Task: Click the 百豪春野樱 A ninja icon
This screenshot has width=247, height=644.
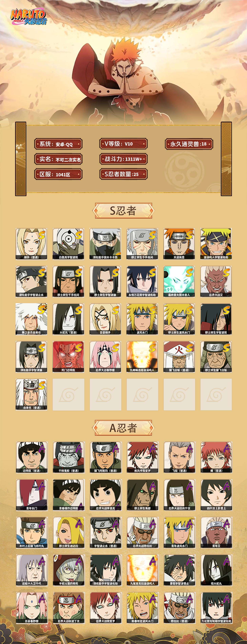Action: (x=32, y=608)
